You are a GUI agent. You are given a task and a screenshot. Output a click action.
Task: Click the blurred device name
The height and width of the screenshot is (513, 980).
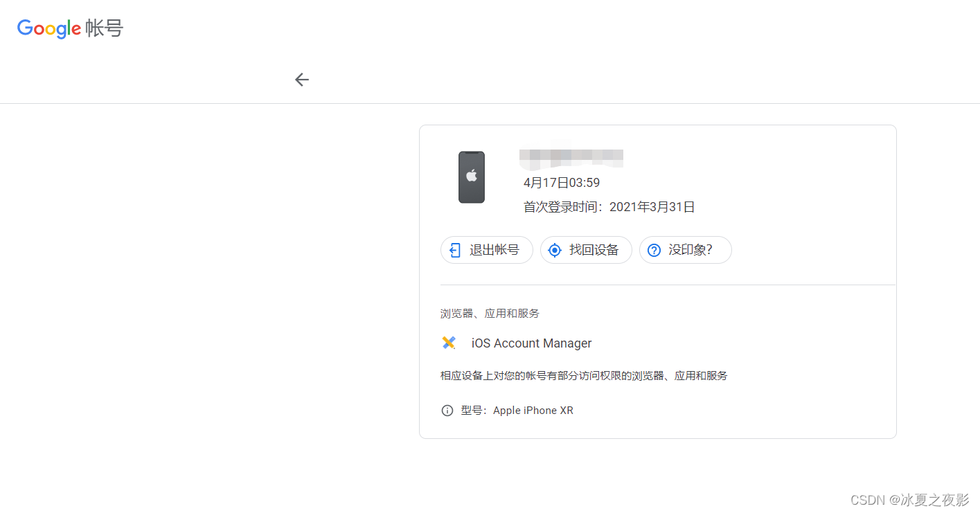click(571, 159)
